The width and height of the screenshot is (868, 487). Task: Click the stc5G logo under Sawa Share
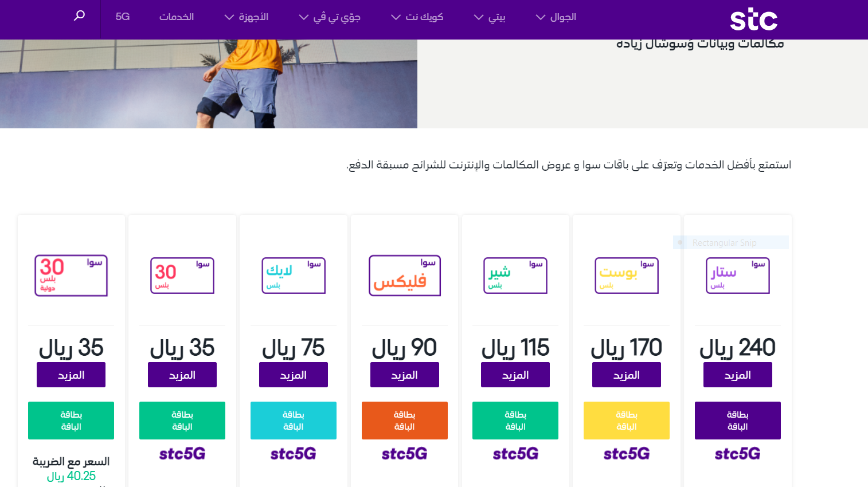click(x=515, y=453)
